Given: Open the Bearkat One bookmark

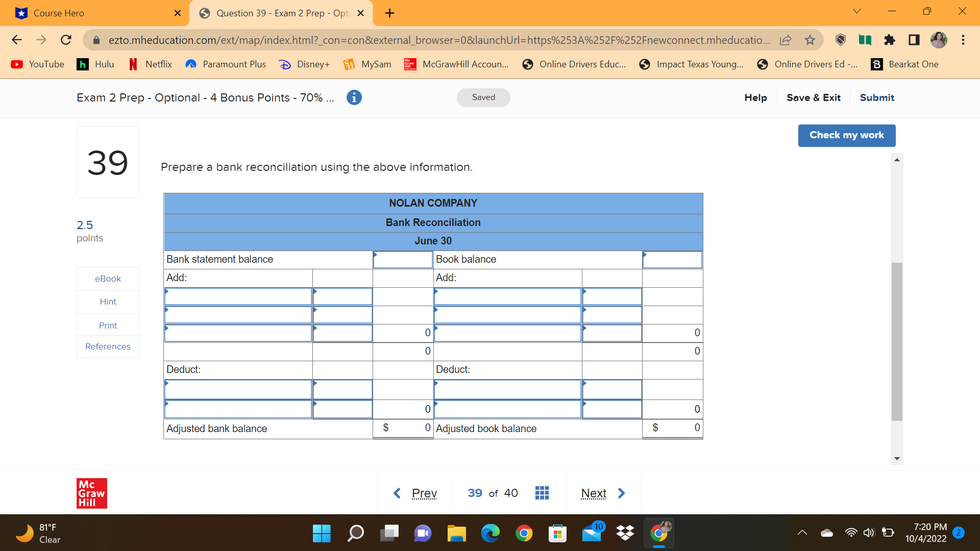Looking at the screenshot, I should pos(904,64).
